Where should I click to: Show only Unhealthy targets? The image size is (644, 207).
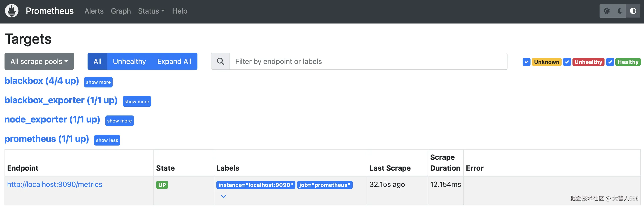coord(129,61)
